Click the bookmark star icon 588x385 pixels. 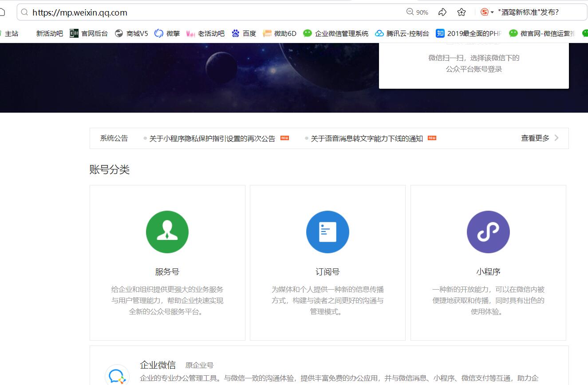[462, 12]
